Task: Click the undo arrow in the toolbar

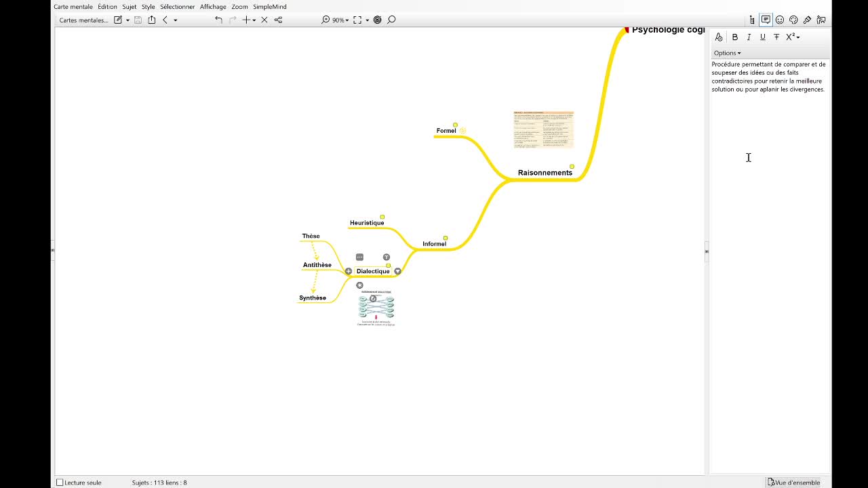Action: coord(218,20)
